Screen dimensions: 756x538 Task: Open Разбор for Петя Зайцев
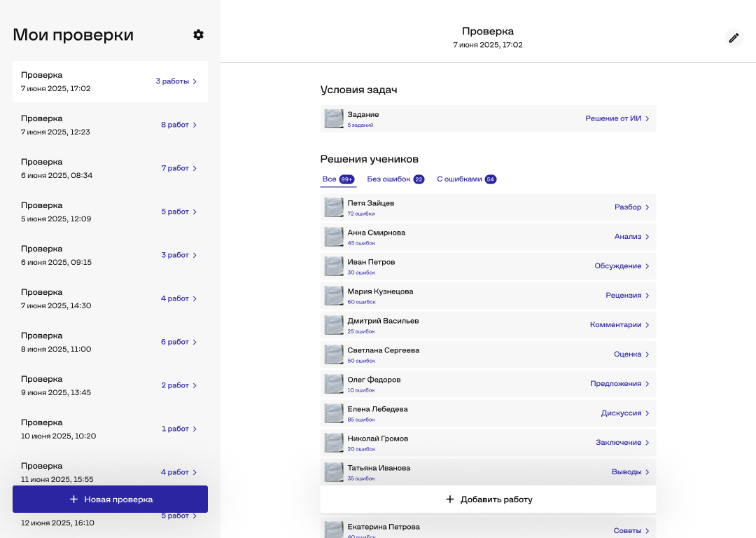pos(627,207)
